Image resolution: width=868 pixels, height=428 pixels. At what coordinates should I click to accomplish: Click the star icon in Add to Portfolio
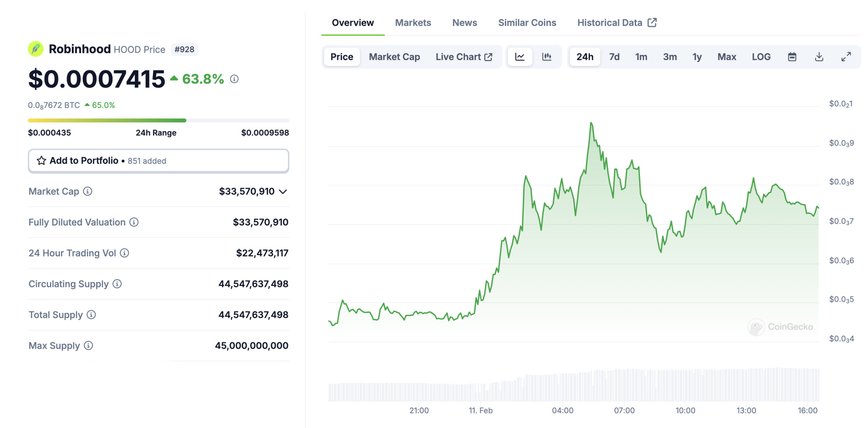(x=41, y=160)
